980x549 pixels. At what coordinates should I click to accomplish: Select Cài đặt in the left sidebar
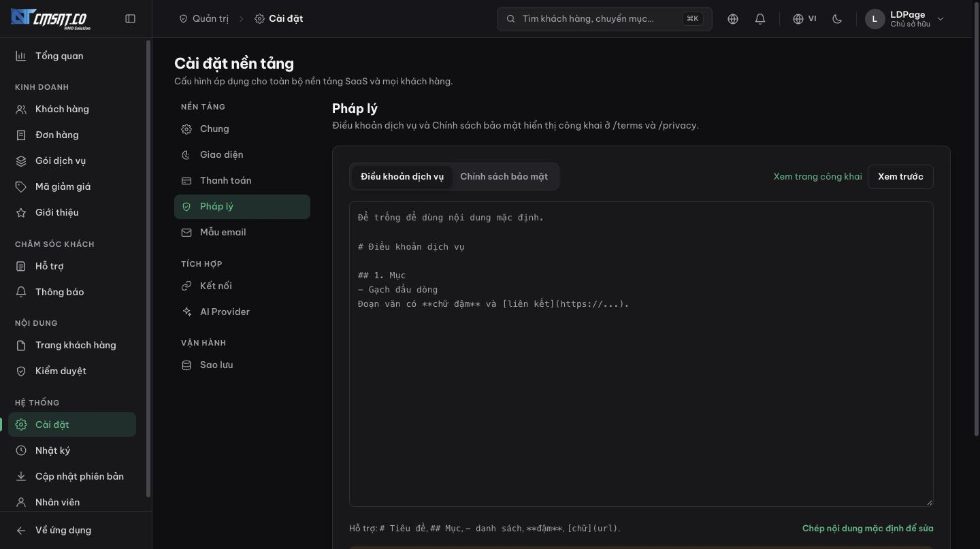[x=72, y=425]
